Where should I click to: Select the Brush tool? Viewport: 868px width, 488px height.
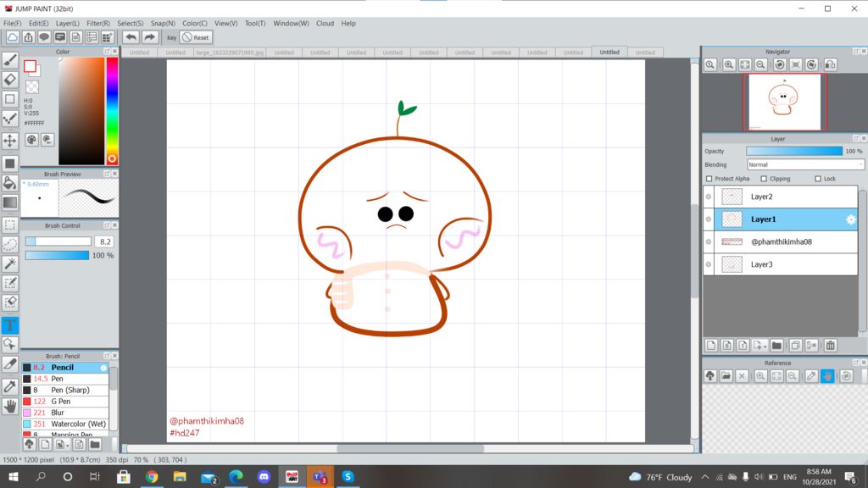click(10, 60)
